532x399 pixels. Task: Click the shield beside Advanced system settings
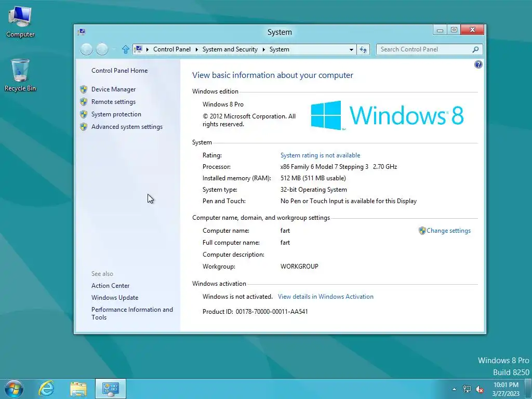[84, 127]
